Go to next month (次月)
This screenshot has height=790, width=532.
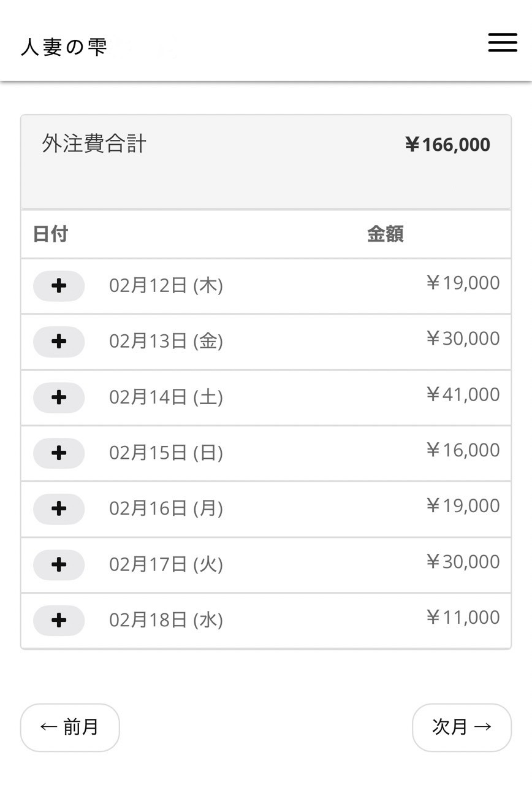(462, 727)
